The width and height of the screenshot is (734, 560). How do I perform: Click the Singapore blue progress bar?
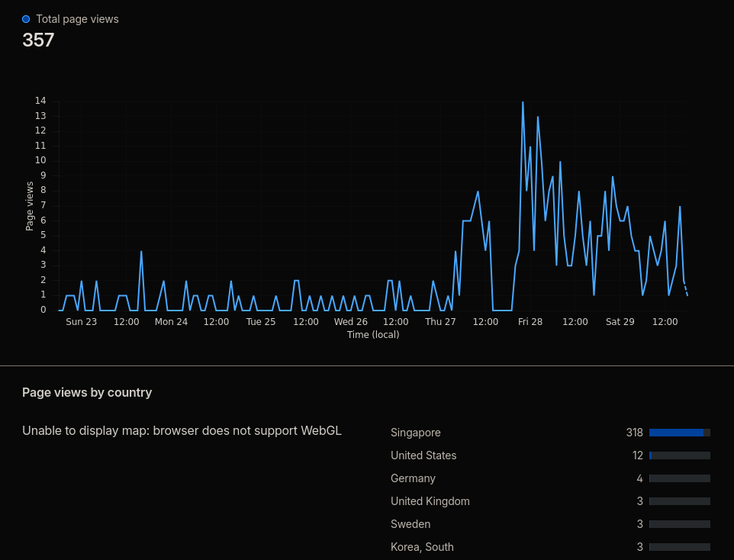pos(676,433)
